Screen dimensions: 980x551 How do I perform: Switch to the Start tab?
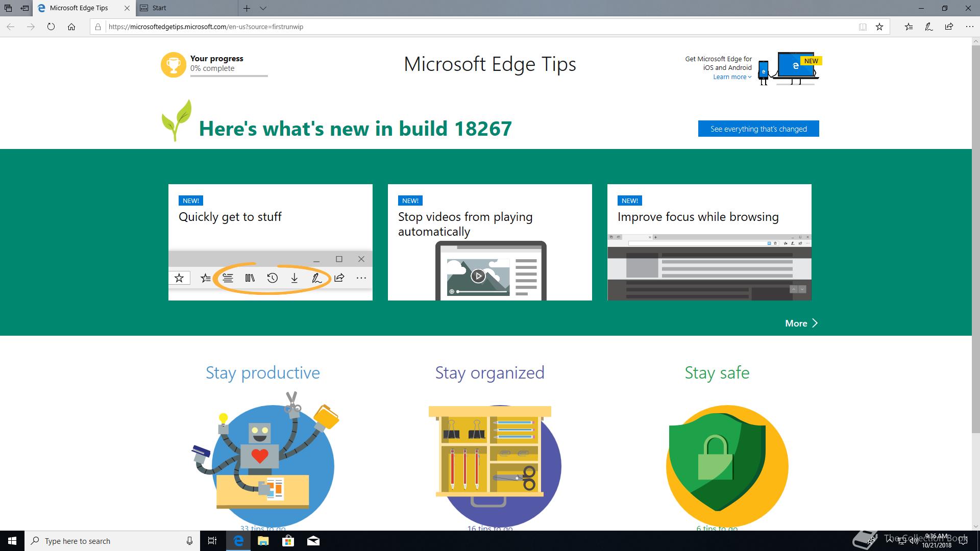pos(187,8)
